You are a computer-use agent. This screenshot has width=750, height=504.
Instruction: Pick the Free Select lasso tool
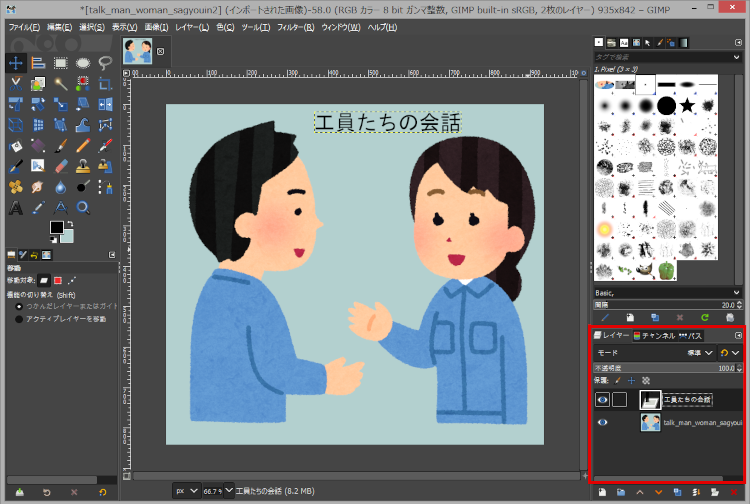click(104, 62)
